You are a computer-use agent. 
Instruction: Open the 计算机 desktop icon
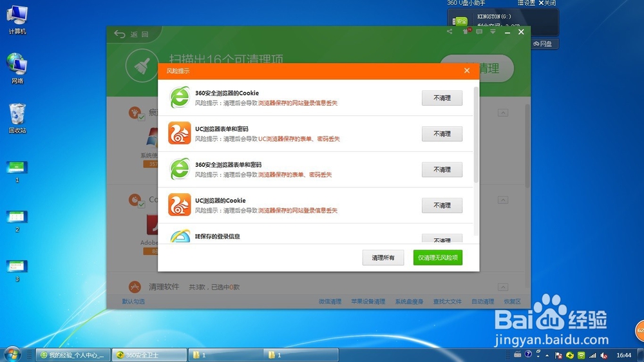tap(17, 20)
